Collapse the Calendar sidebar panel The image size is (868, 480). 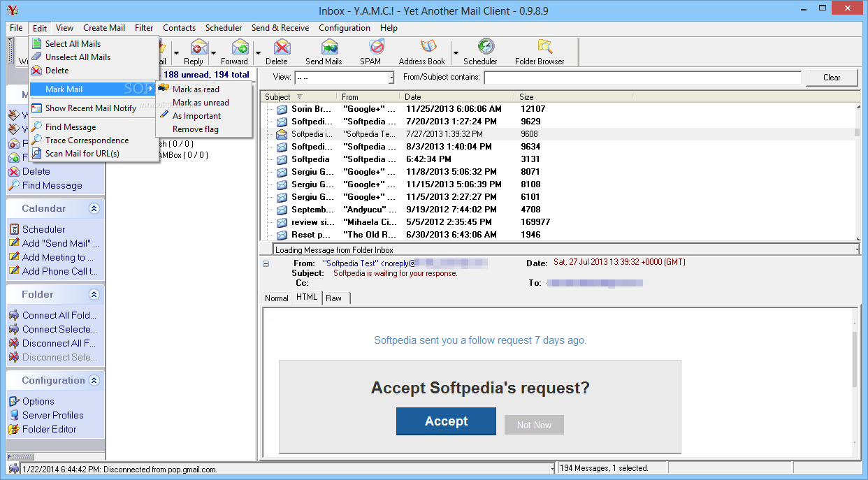94,208
